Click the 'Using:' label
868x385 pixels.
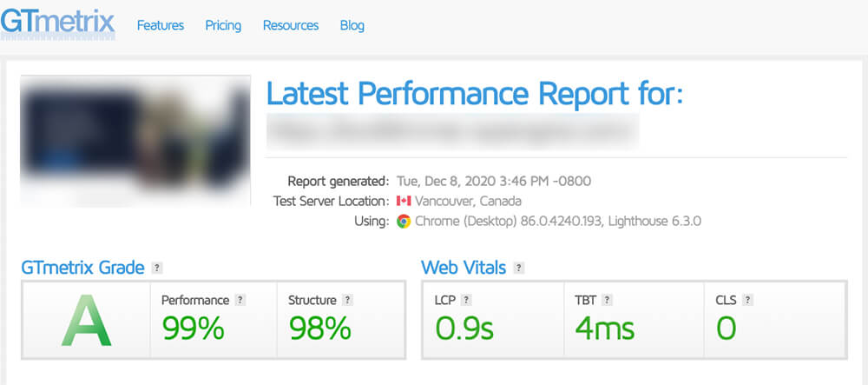pos(372,221)
